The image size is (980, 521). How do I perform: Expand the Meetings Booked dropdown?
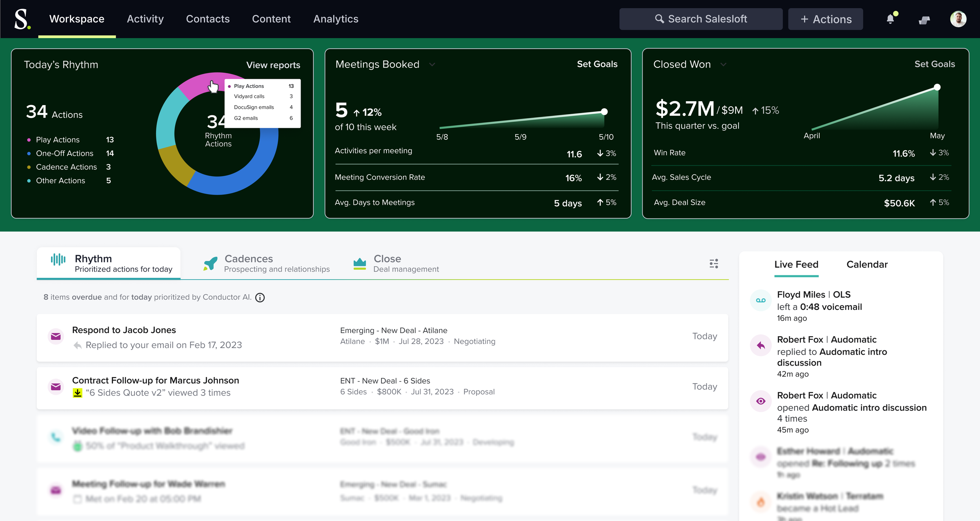pyautogui.click(x=432, y=64)
